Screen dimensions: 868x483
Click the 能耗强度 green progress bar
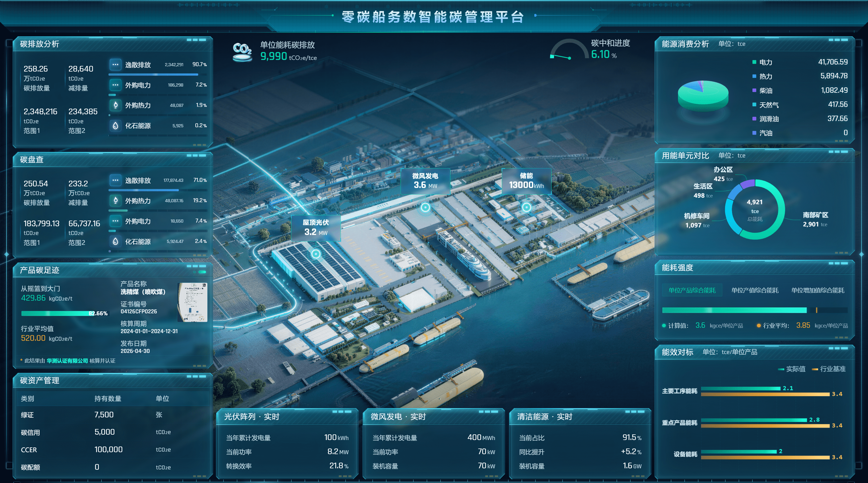click(734, 310)
